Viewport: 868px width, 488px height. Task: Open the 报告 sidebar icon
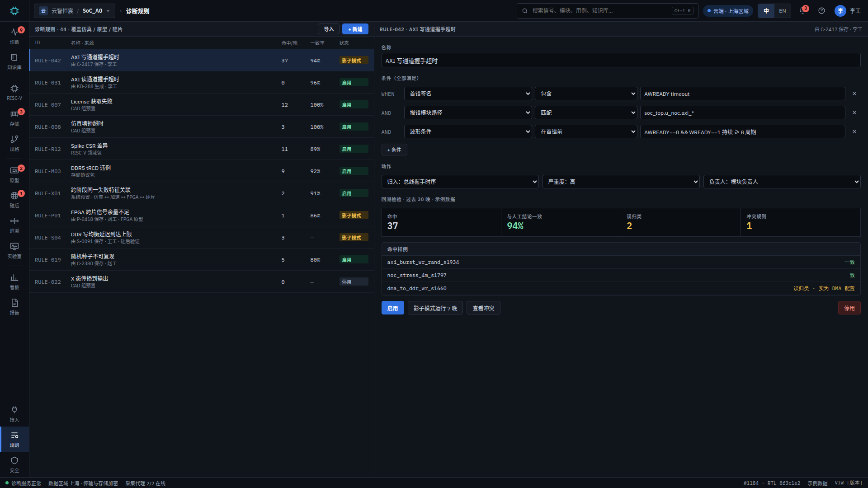[x=14, y=307]
